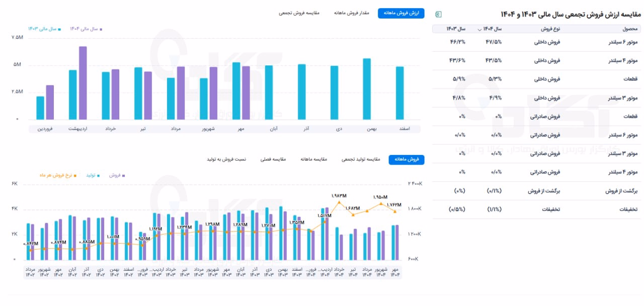Click the blue بهمن bar in top chart
This screenshot has height=306, width=644.
point(367,89)
